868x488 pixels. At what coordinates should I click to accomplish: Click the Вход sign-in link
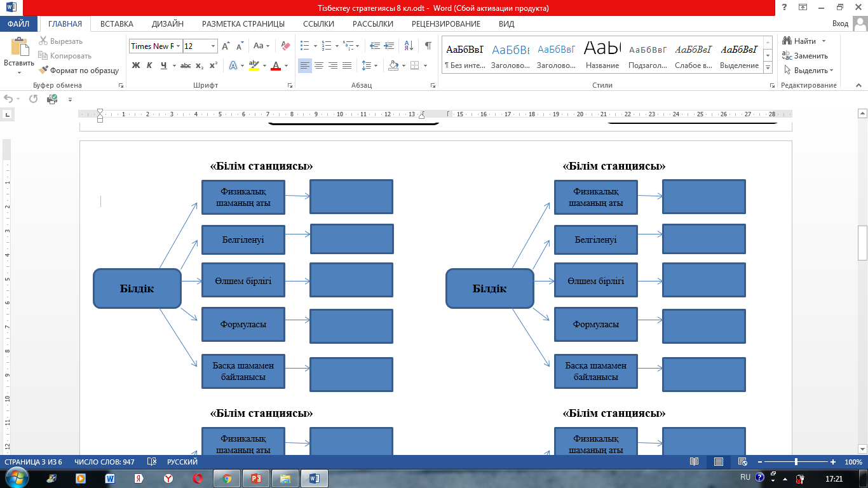tap(840, 24)
